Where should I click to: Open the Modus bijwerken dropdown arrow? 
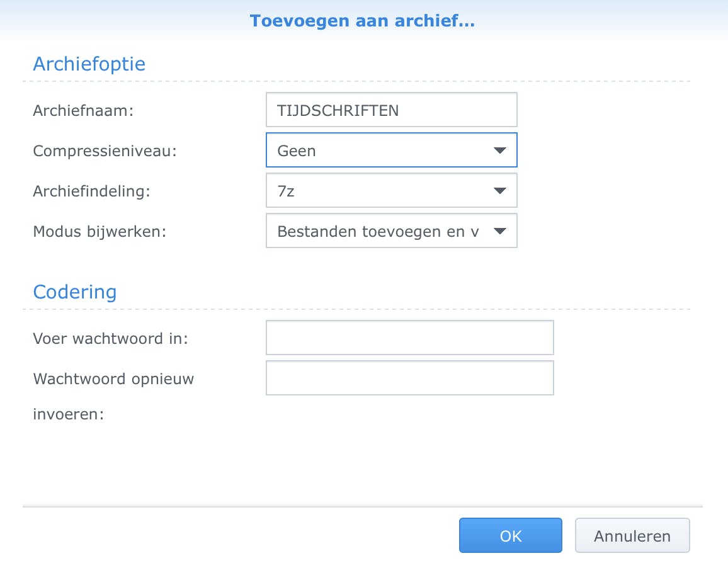coord(499,231)
